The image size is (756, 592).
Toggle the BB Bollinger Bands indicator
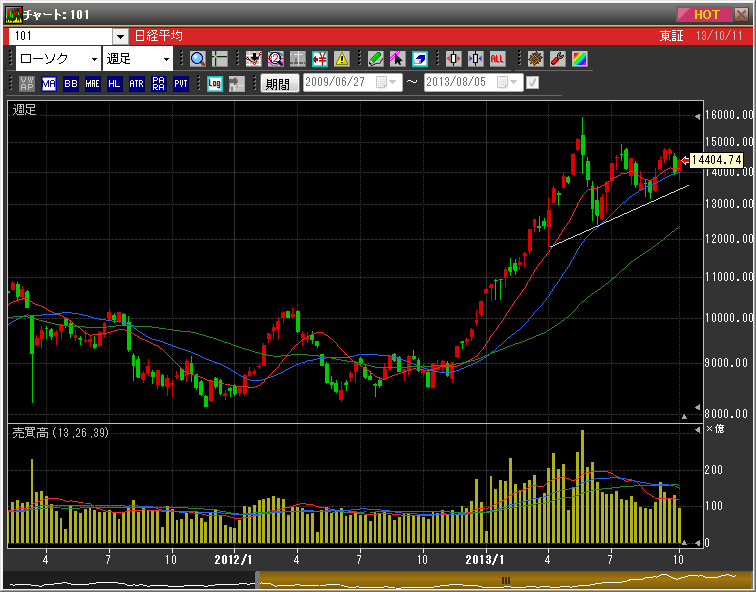pyautogui.click(x=70, y=84)
